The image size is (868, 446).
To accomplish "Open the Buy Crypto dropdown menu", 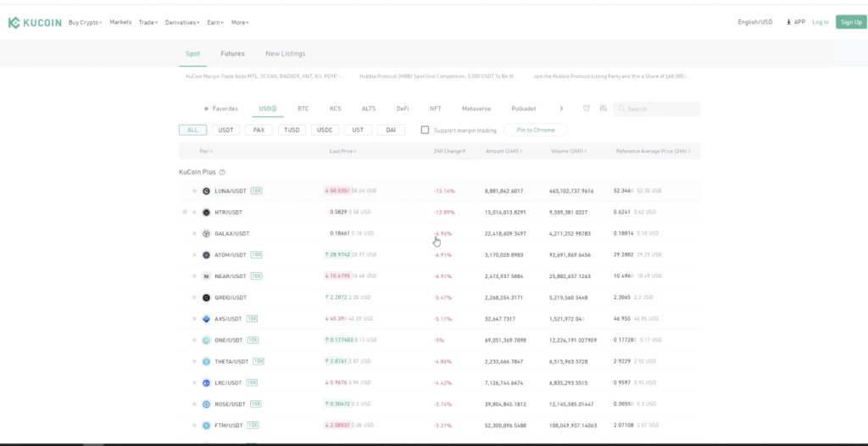I will [x=85, y=22].
